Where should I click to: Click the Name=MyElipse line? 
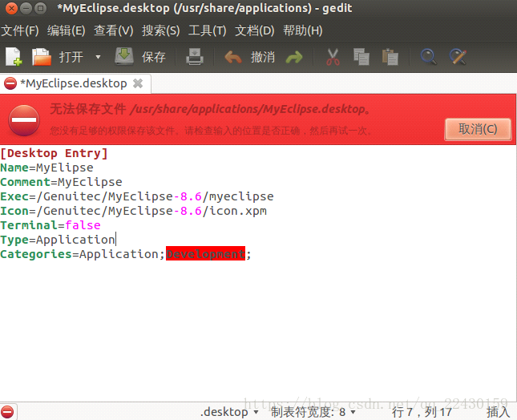(46, 168)
